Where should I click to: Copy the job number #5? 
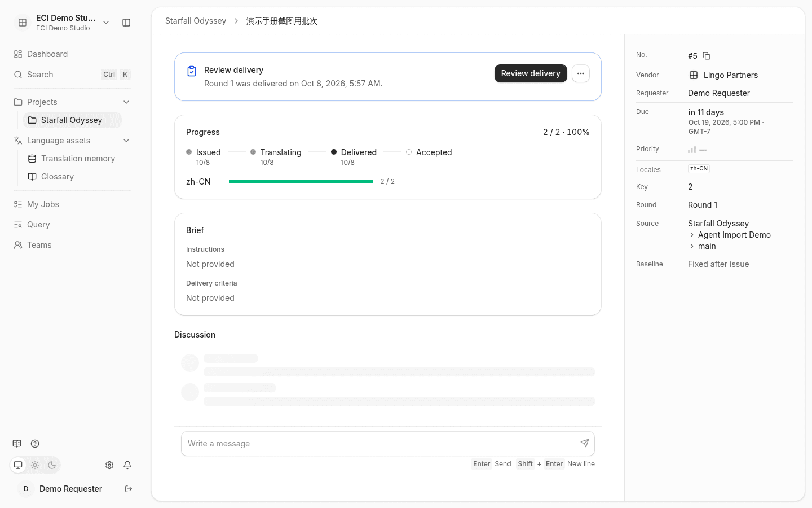pos(707,56)
